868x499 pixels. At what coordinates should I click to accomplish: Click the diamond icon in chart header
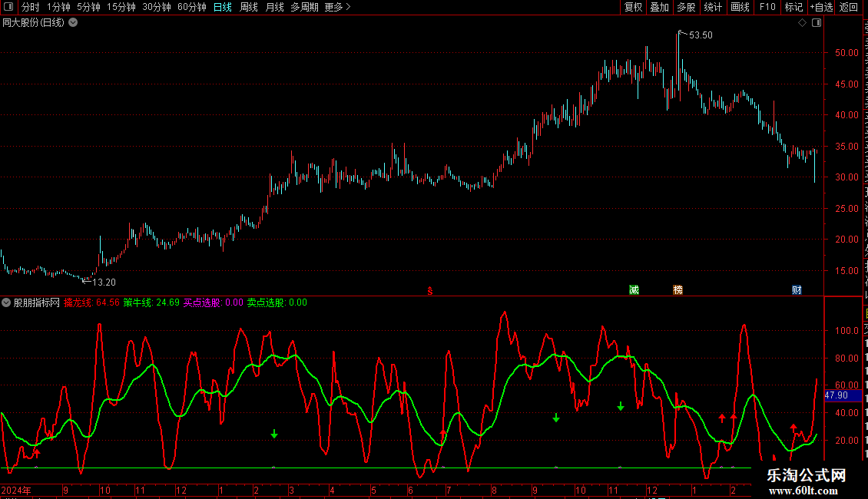(x=802, y=23)
